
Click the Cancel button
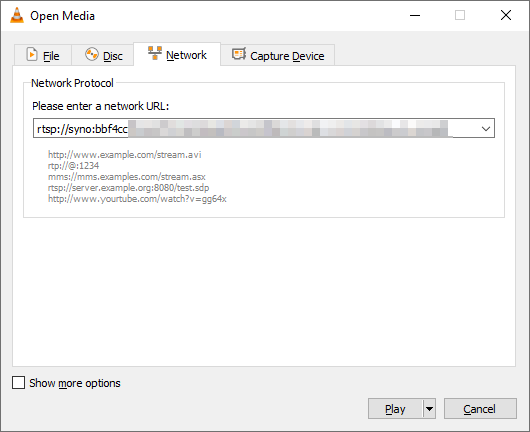click(x=480, y=409)
